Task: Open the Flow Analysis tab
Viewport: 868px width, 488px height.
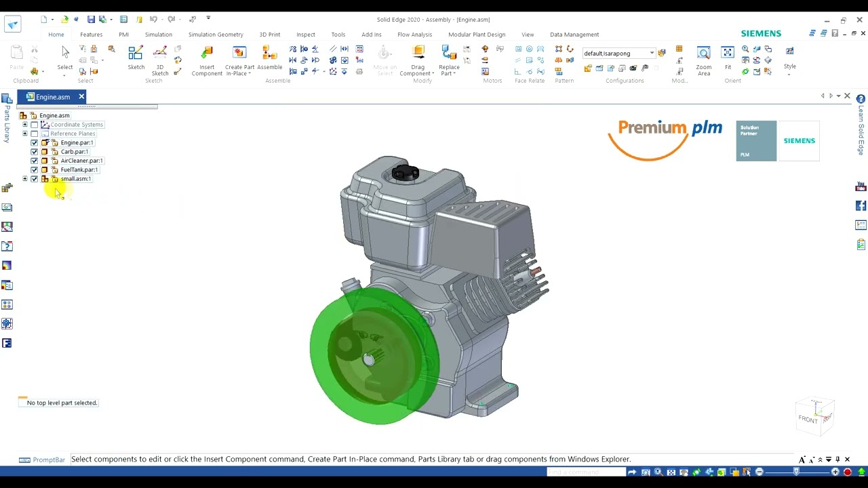Action: pos(414,35)
